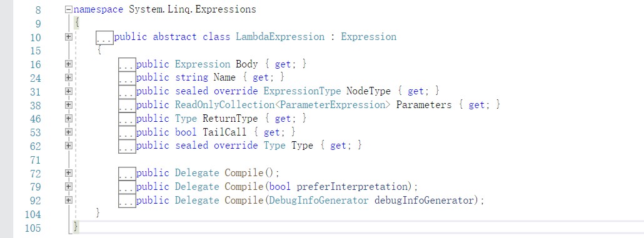Expand the Compile(DebugInfoGenerator) method region
This screenshot has height=238, width=644.
(x=69, y=201)
